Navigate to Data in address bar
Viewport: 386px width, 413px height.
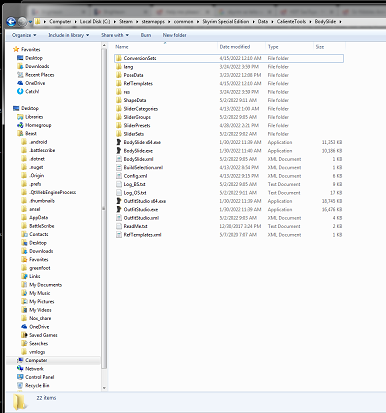click(x=263, y=22)
